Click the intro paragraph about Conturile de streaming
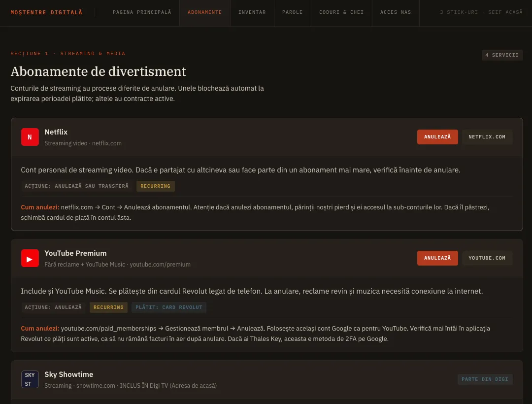 pos(137,93)
